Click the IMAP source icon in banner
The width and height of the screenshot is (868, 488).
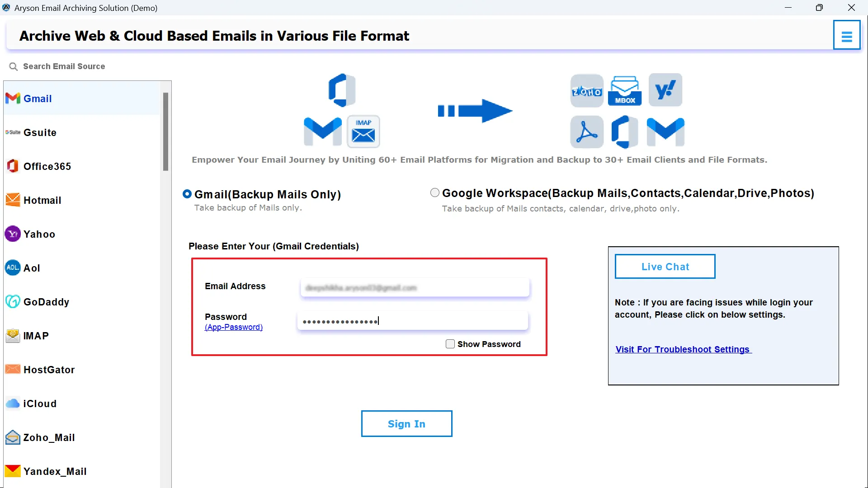point(363,131)
